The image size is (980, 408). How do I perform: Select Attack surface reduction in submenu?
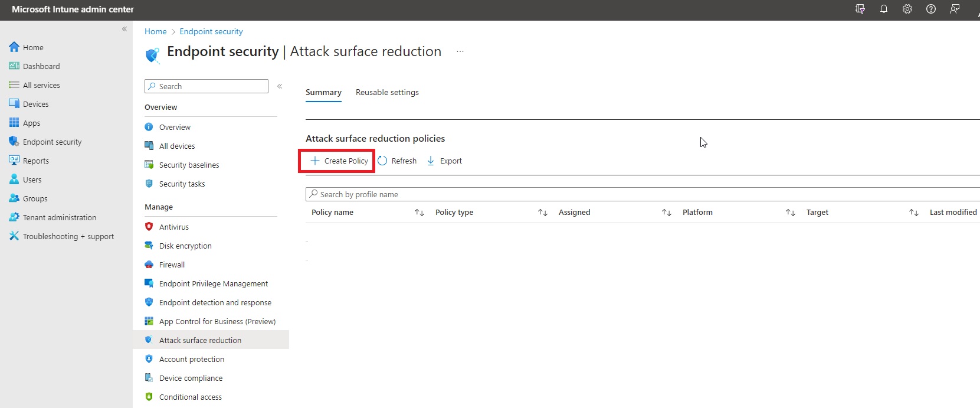coord(211,340)
